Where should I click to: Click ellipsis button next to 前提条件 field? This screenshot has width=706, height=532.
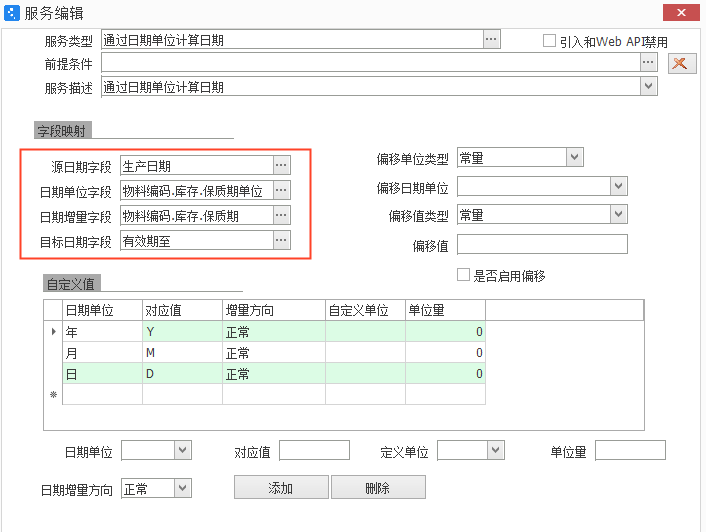[648, 63]
